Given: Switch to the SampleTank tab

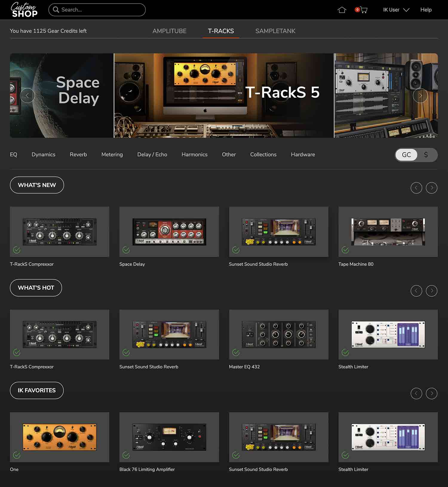Looking at the screenshot, I should [275, 31].
